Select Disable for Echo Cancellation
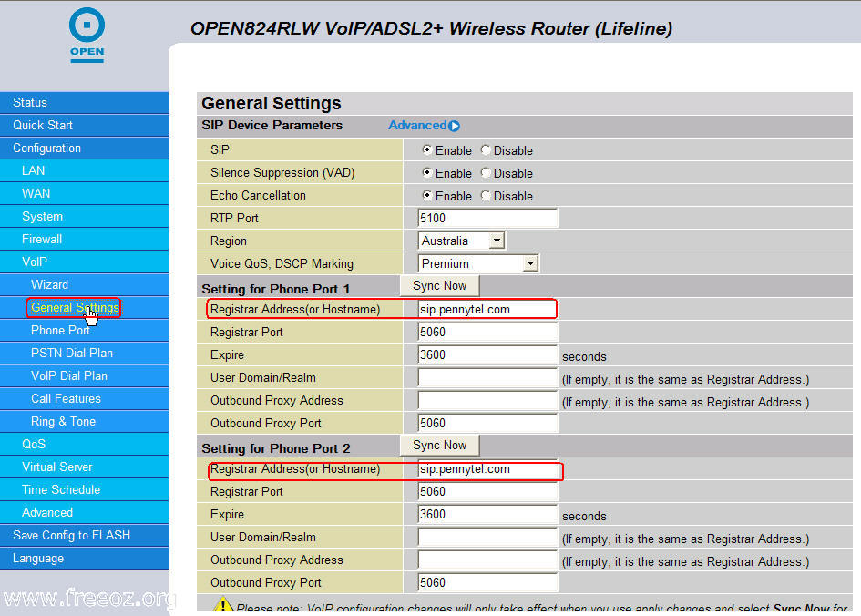 [486, 196]
